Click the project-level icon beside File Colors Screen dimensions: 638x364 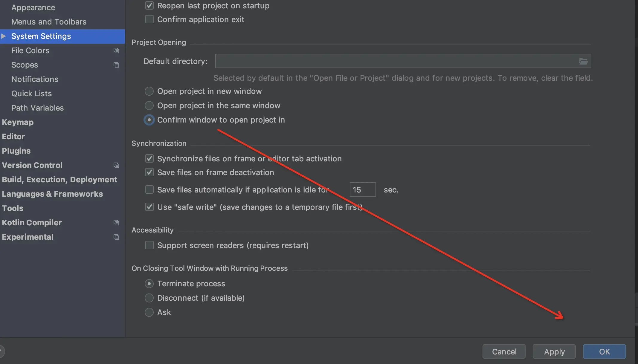pyautogui.click(x=116, y=51)
